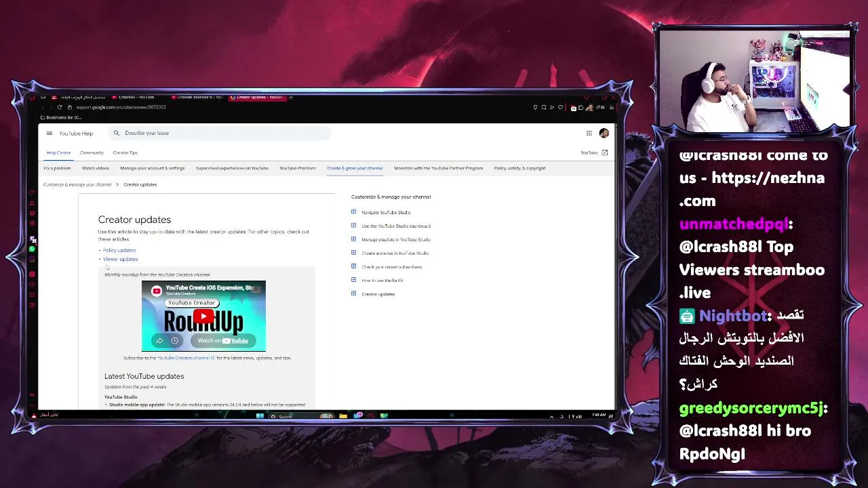Select the Watch videos menu item

point(96,168)
